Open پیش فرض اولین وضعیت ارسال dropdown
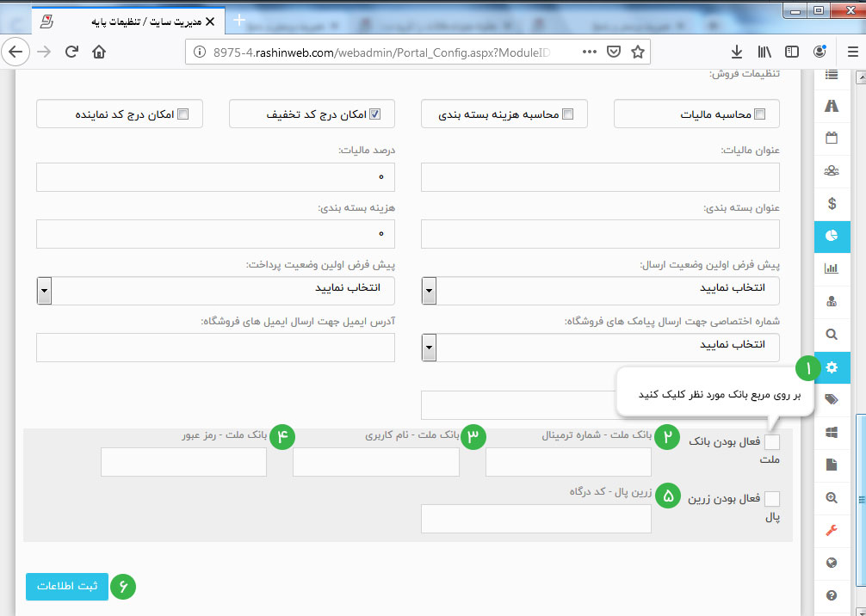 [600, 290]
